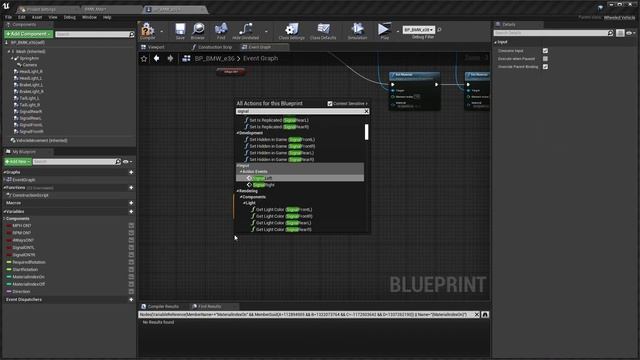The image size is (640, 360).
Task: Collapse the Input category in action list
Action: (238, 166)
